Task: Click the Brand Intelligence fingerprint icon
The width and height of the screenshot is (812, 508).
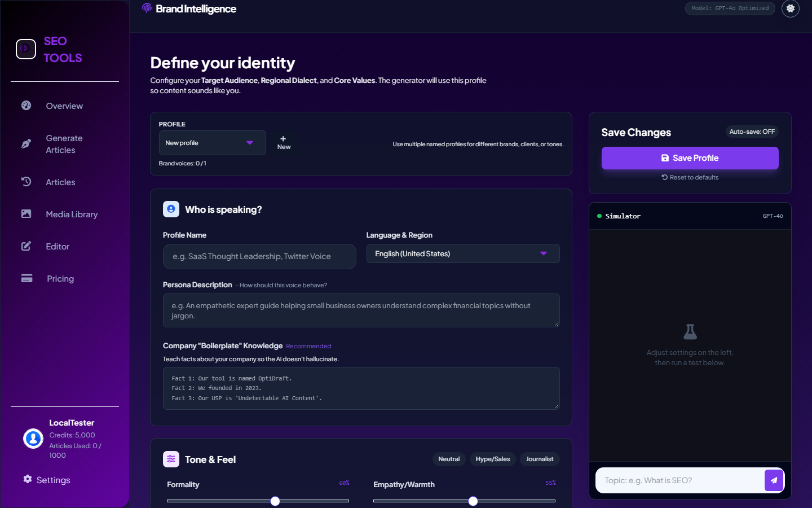Action: tap(147, 8)
